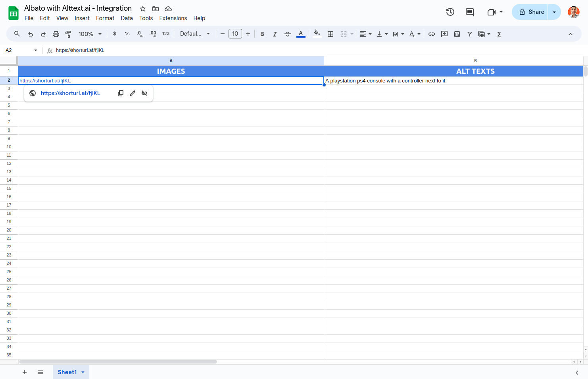Print the spreadsheet
Image resolution: width=588 pixels, height=379 pixels.
click(x=56, y=34)
